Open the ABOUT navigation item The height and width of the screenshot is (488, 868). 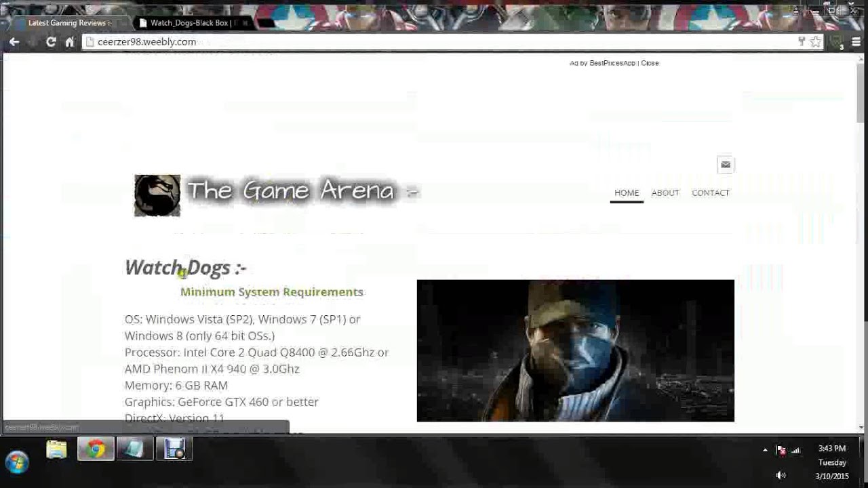pos(665,193)
